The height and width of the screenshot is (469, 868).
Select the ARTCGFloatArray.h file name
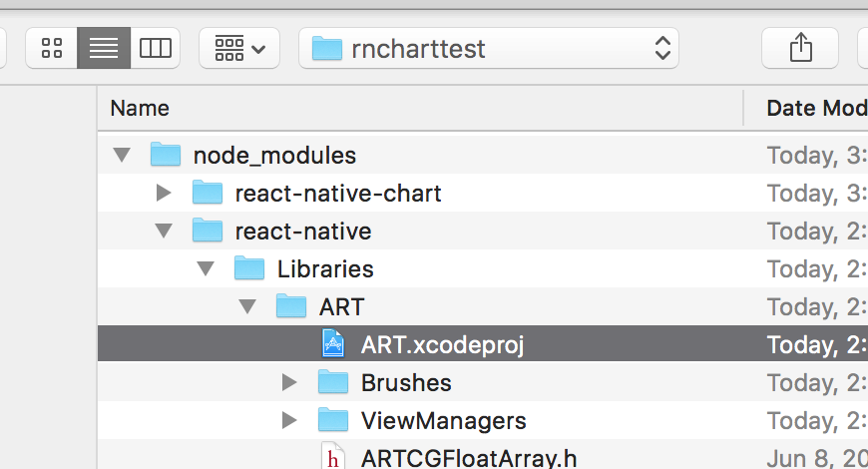click(x=469, y=458)
